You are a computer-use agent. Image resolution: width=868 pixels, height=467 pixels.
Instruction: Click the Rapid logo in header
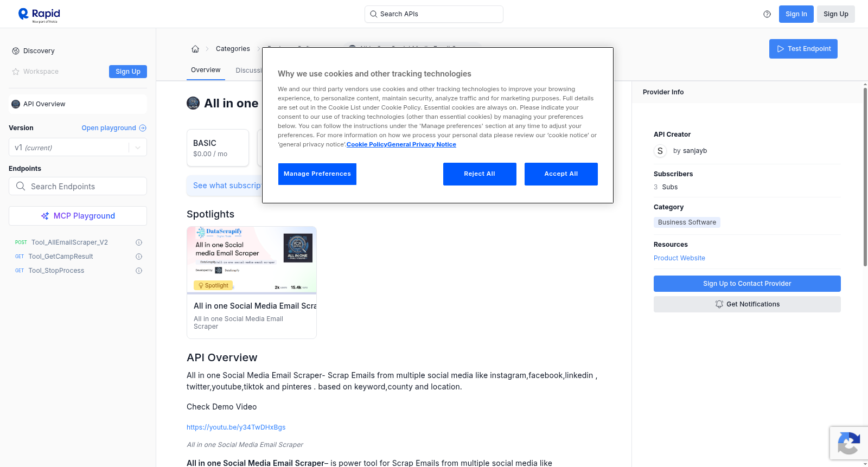[x=39, y=15]
